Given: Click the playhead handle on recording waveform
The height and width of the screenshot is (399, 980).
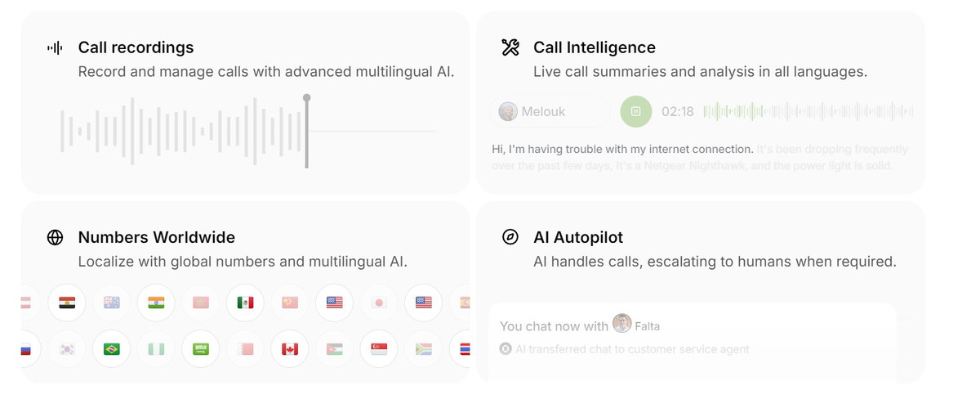Looking at the screenshot, I should pyautogui.click(x=307, y=98).
